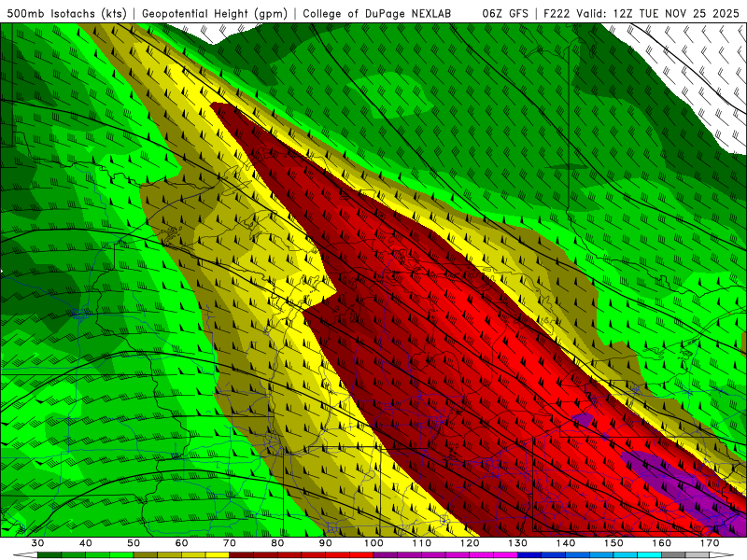747x560 pixels.
Task: Click the 'Geopotential Height (gpm)' label
Action: 215,13
